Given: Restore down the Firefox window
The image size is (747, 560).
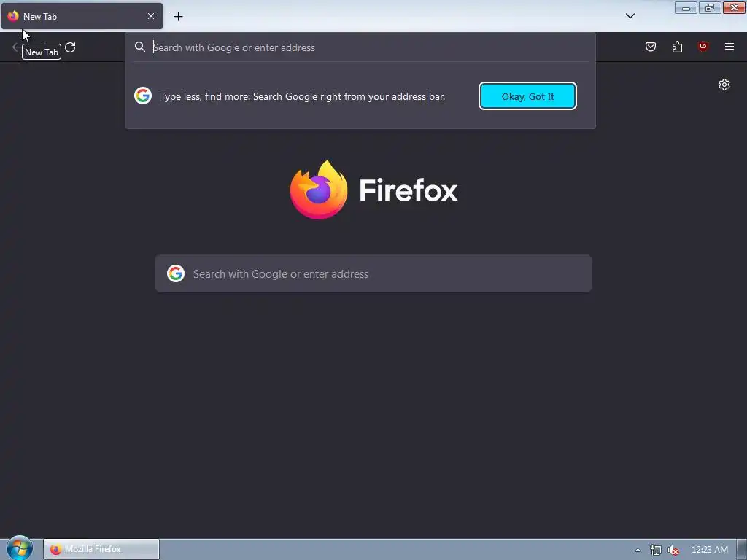Looking at the screenshot, I should 709,8.
